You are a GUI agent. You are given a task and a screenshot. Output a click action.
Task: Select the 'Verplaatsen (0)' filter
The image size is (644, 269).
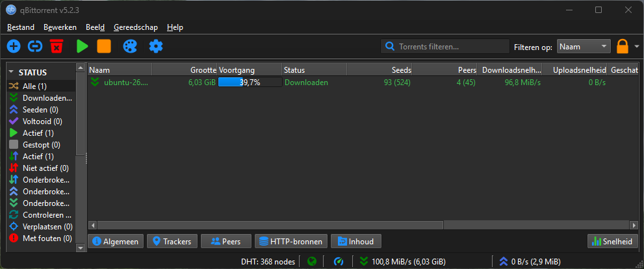pyautogui.click(x=41, y=227)
